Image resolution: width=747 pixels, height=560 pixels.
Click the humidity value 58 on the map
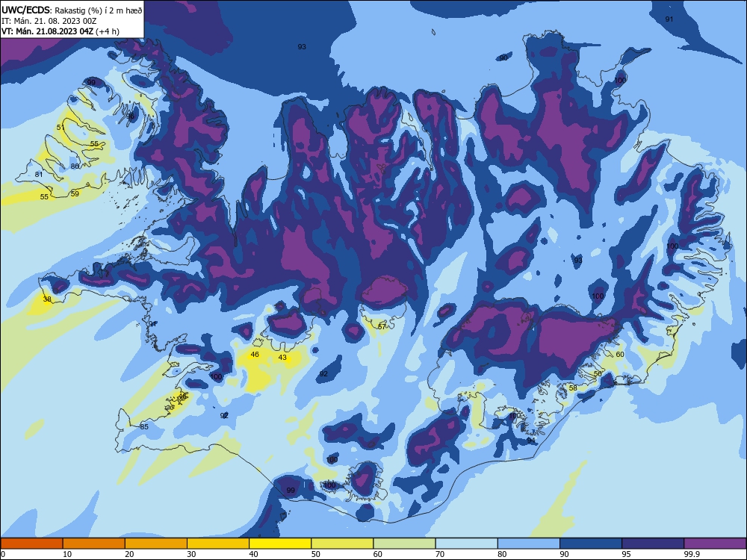coord(573,388)
